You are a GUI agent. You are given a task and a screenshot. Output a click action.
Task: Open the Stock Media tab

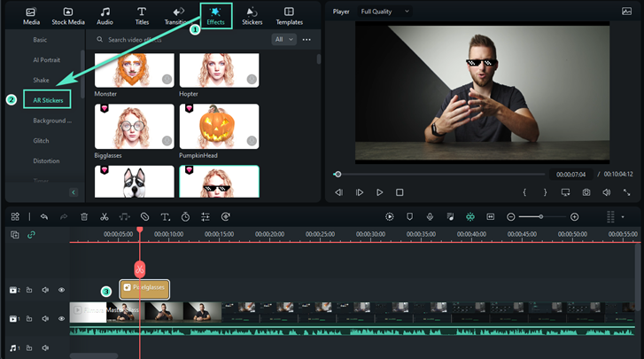pos(68,17)
